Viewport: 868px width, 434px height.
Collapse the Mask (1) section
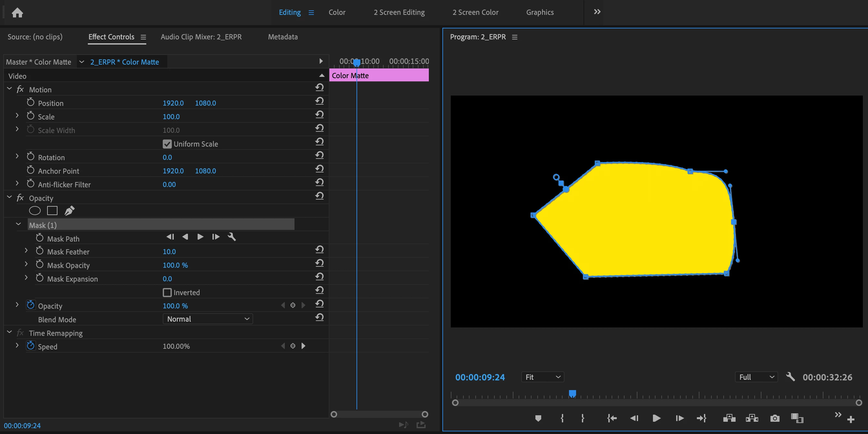click(x=18, y=224)
